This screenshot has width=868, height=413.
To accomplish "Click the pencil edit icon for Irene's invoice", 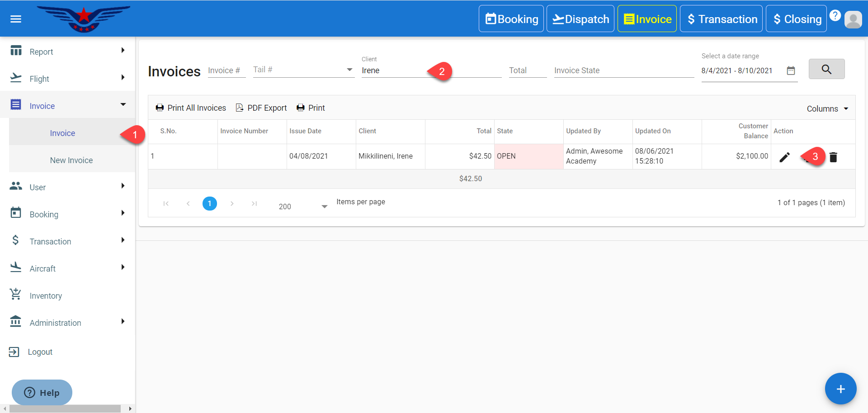I will pos(784,157).
